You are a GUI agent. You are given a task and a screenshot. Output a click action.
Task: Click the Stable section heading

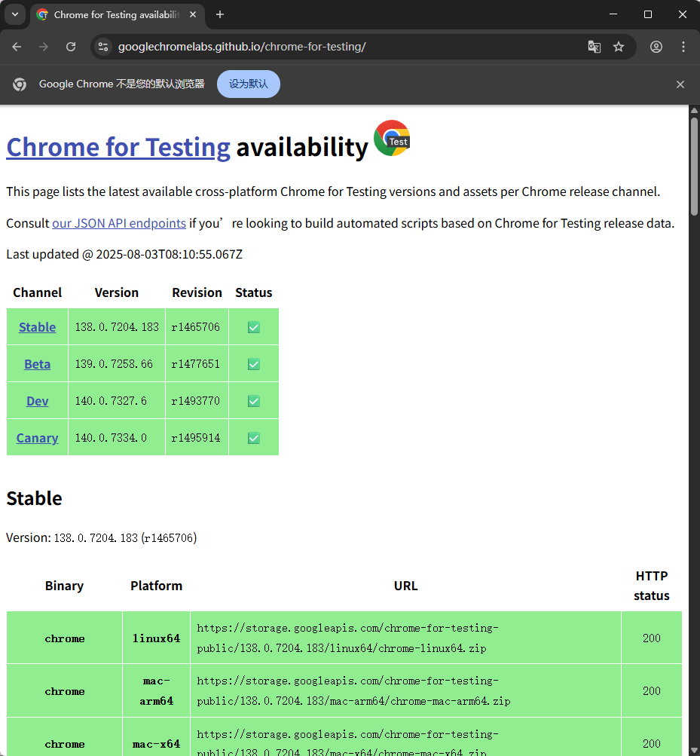(x=34, y=498)
